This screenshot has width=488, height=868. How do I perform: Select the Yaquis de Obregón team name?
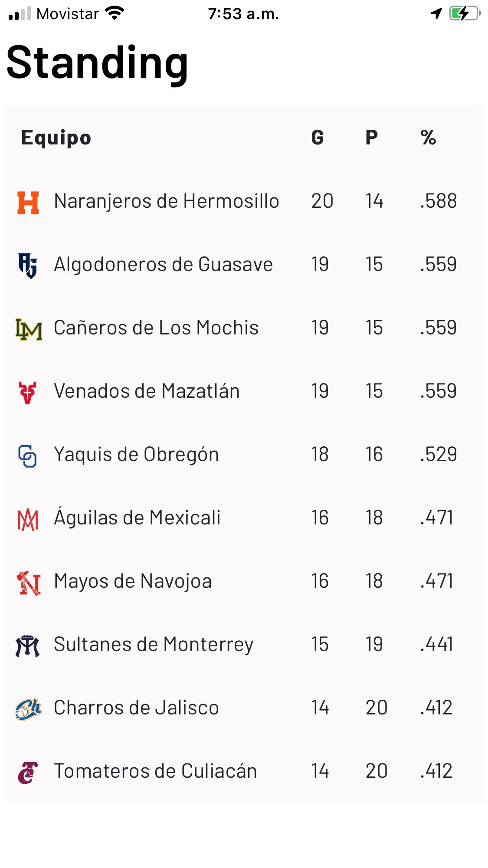pos(136,455)
